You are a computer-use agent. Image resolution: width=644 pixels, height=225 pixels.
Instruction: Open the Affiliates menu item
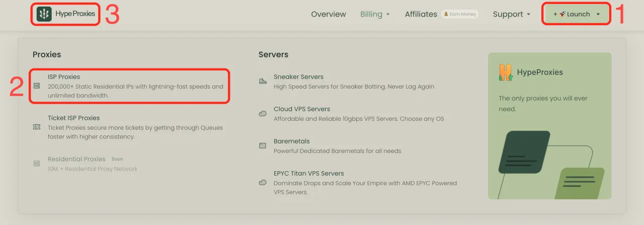coord(421,14)
